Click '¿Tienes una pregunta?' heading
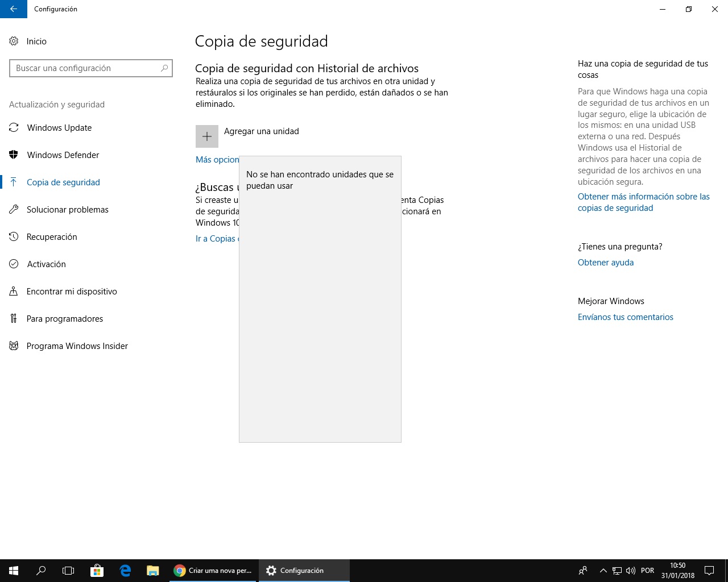Viewport: 728px width, 582px height. click(620, 247)
